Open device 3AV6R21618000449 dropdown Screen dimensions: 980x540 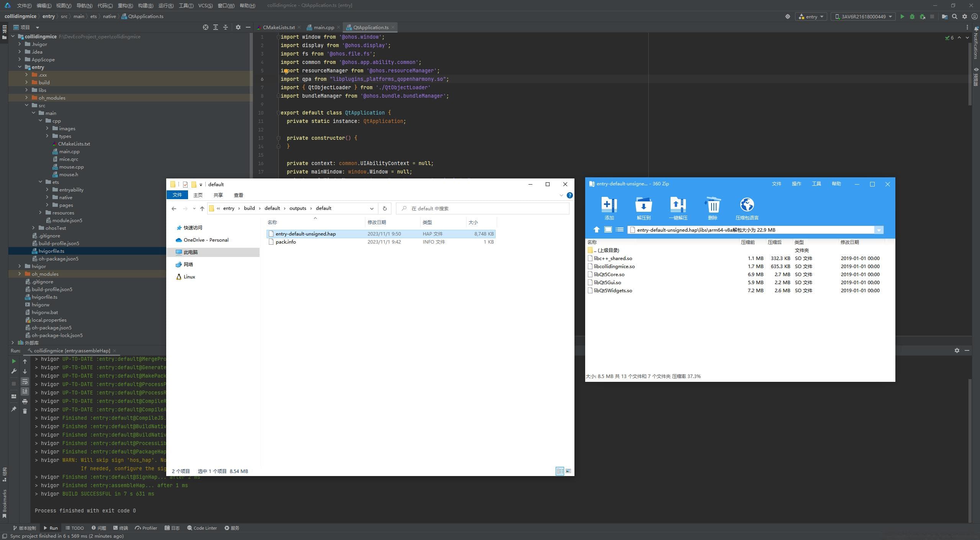tap(863, 16)
